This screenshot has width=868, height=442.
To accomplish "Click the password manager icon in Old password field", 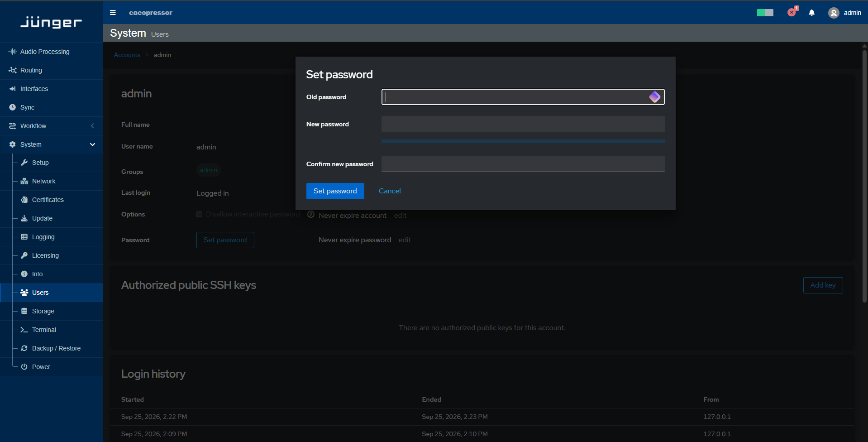I will pos(654,97).
